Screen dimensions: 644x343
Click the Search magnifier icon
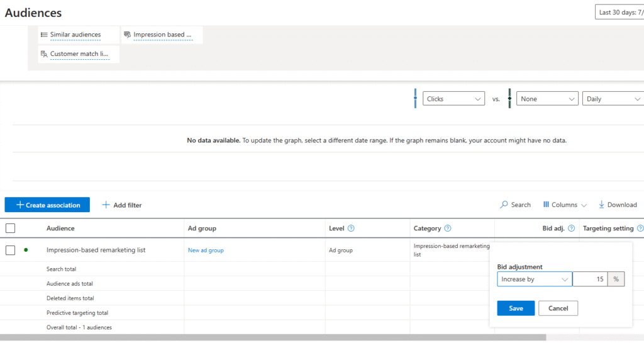pos(504,205)
